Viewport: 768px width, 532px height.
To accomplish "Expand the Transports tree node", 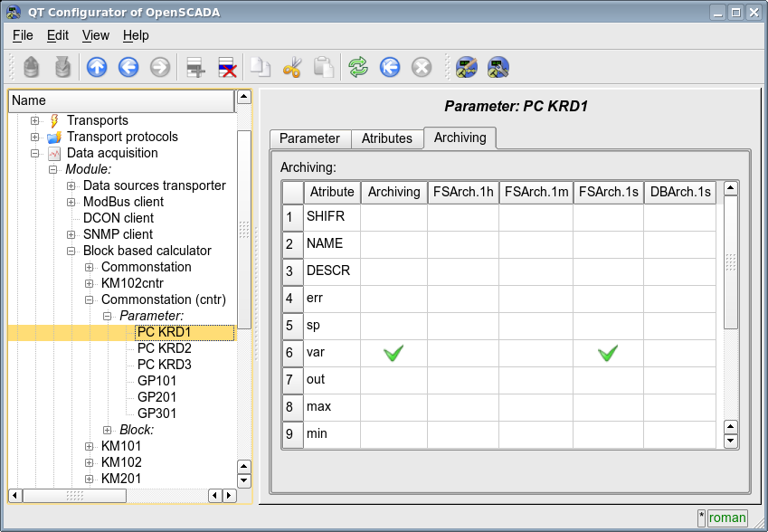I will click(35, 120).
